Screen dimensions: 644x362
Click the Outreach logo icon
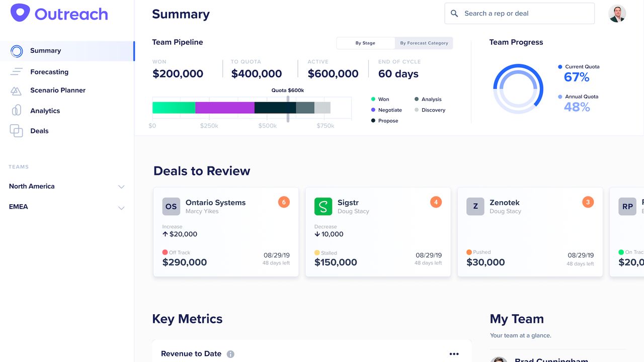click(x=20, y=13)
